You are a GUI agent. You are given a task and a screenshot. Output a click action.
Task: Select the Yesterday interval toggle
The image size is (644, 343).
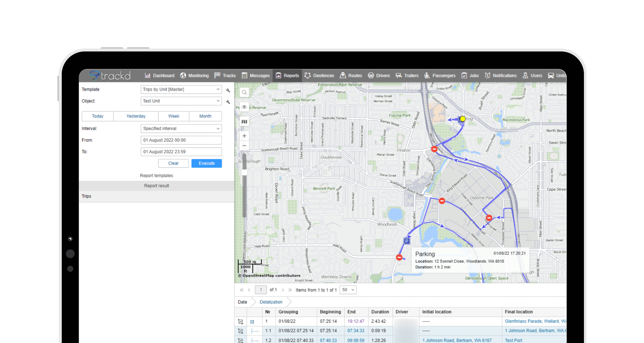click(136, 116)
